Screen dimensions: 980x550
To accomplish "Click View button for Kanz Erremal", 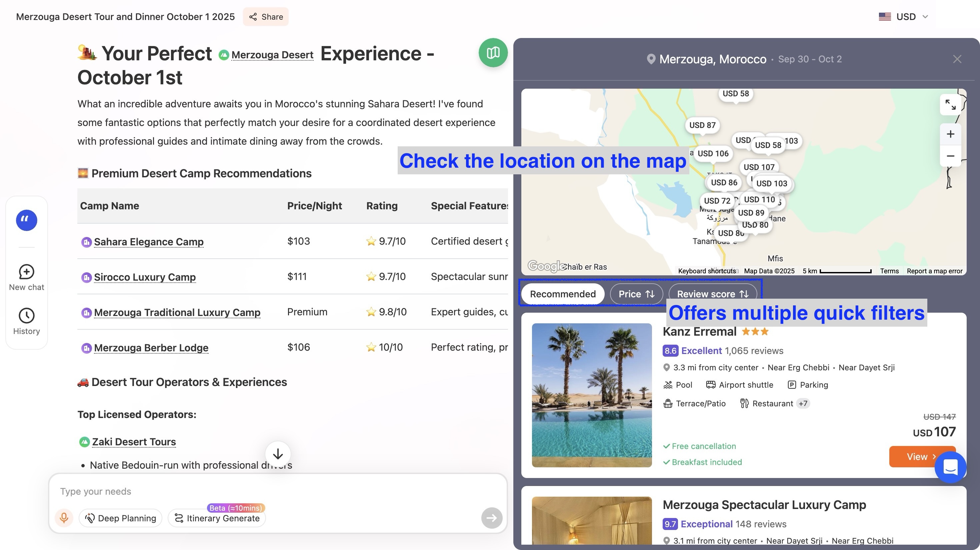I will click(922, 456).
